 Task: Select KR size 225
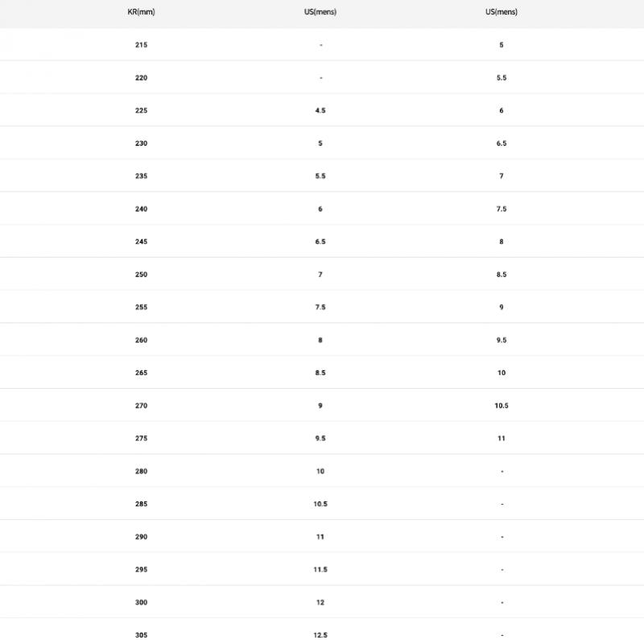141,110
